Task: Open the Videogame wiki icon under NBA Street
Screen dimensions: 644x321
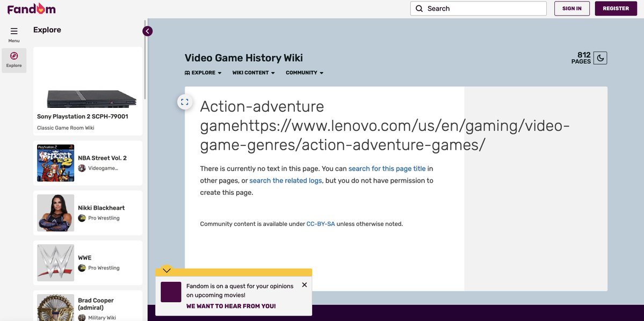Action: (x=82, y=169)
